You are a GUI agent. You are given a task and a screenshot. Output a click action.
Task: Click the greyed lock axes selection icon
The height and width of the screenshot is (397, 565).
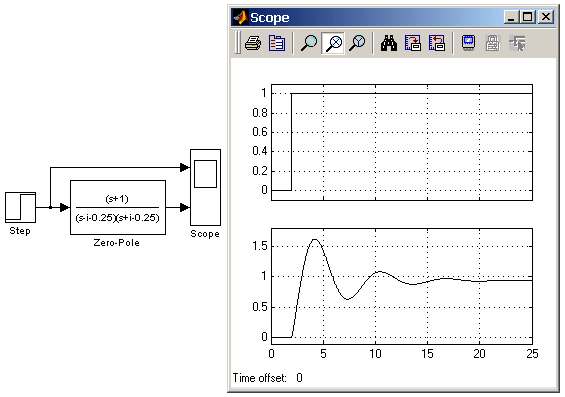(493, 43)
